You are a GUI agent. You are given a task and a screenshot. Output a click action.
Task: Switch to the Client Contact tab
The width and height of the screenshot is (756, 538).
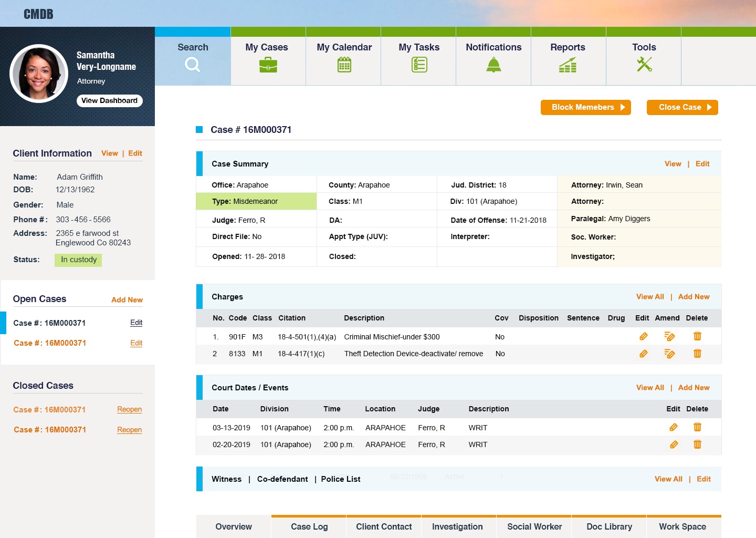point(384,526)
